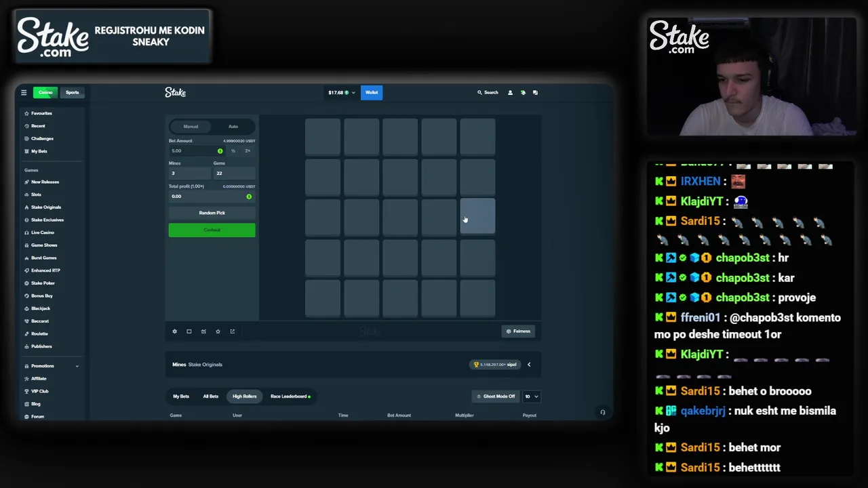Screen dimensions: 868x488
Task: Open Game Shows in sidebar
Action: coord(41,245)
